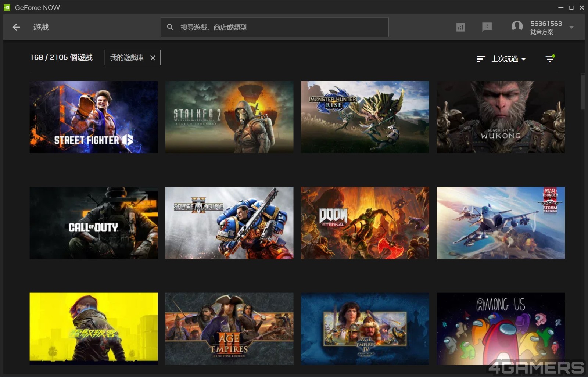Click the sort lines icon

coord(481,59)
